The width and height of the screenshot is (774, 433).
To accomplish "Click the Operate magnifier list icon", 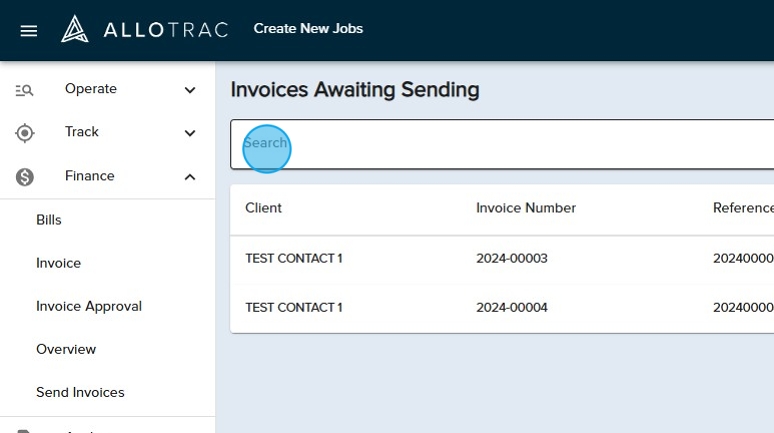I will click(x=25, y=90).
